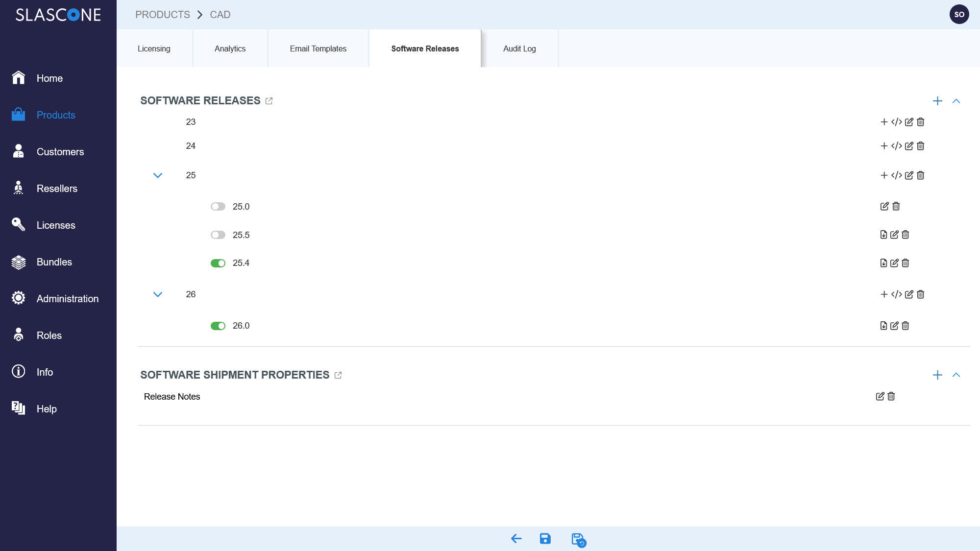Open the Email Templates tab
This screenshot has width=980, height=551.
point(318,48)
